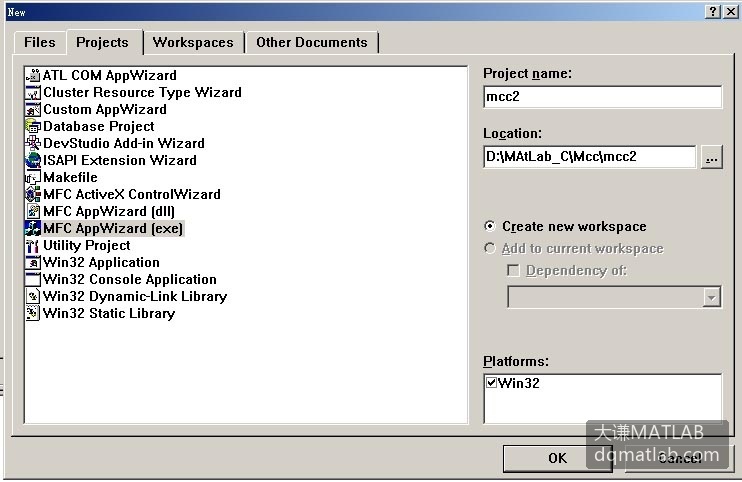This screenshot has width=742, height=482.
Task: Click the DevStudio Add-in Wizard icon
Action: click(x=33, y=144)
